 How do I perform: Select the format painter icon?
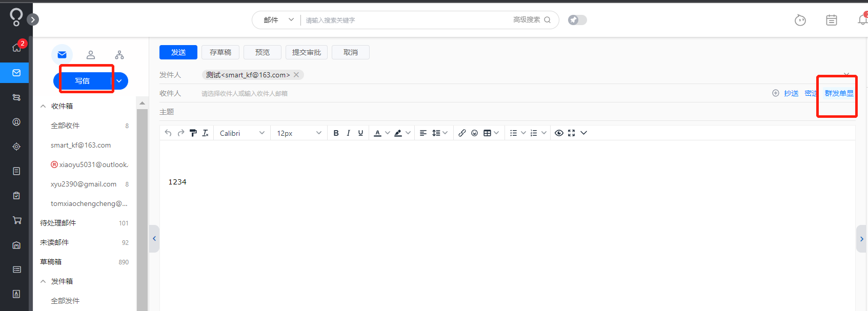pyautogui.click(x=193, y=133)
